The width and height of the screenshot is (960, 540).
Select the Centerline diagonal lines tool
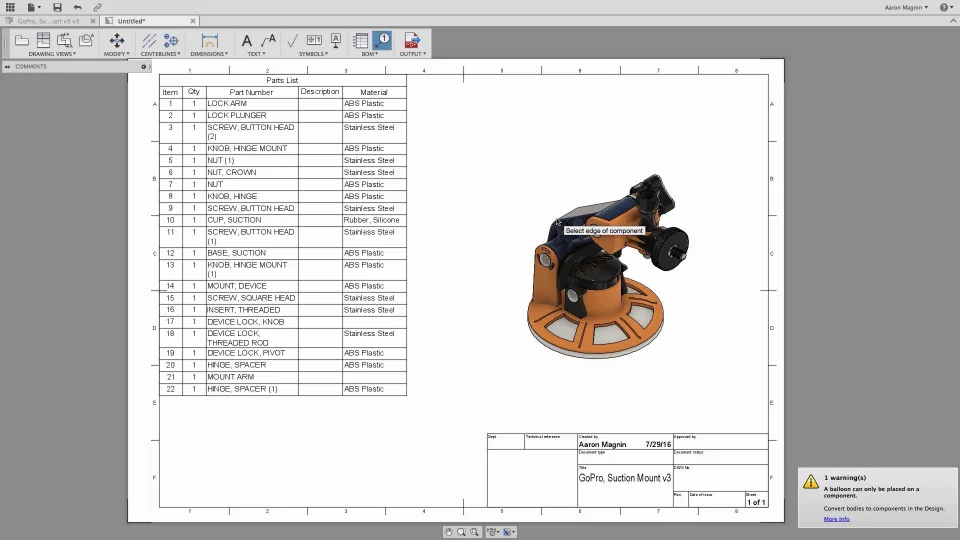149,40
